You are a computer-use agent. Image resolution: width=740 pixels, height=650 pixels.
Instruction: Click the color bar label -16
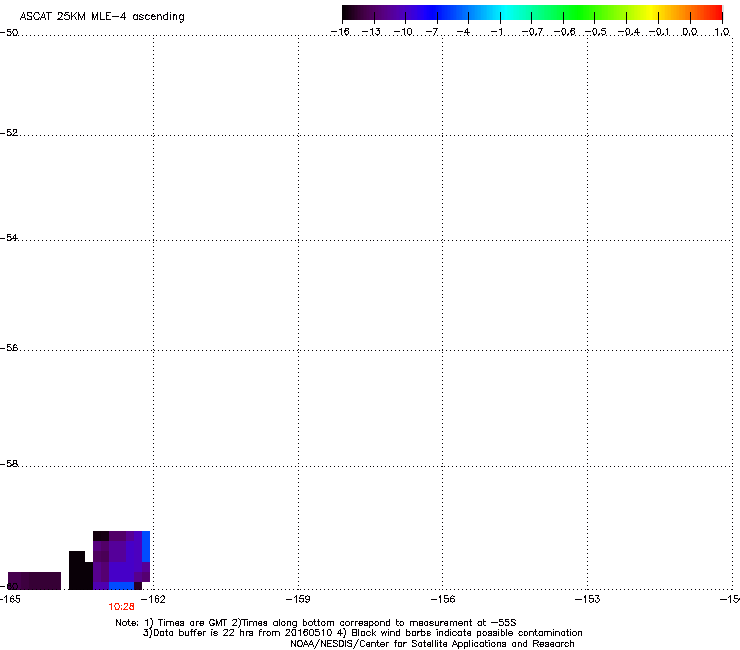(340, 32)
